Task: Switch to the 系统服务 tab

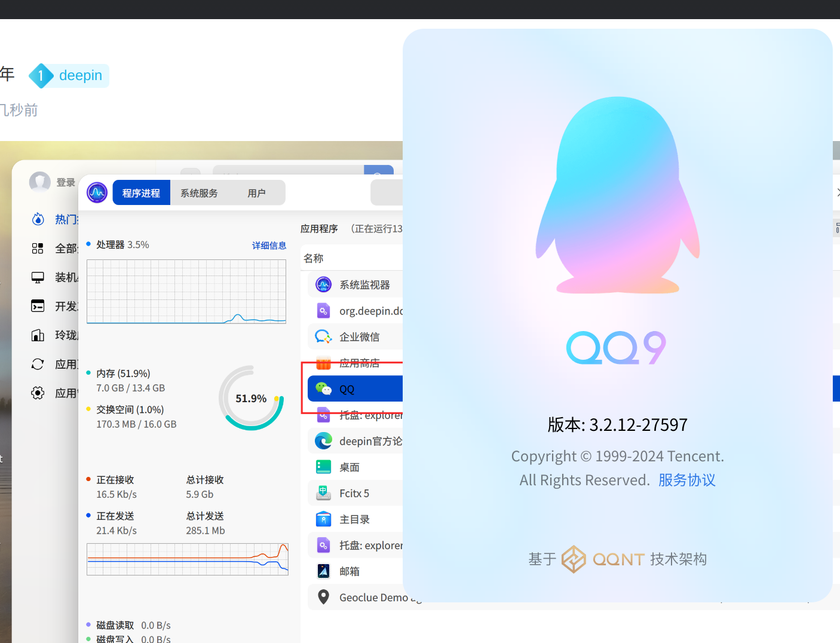Action: pos(199,193)
